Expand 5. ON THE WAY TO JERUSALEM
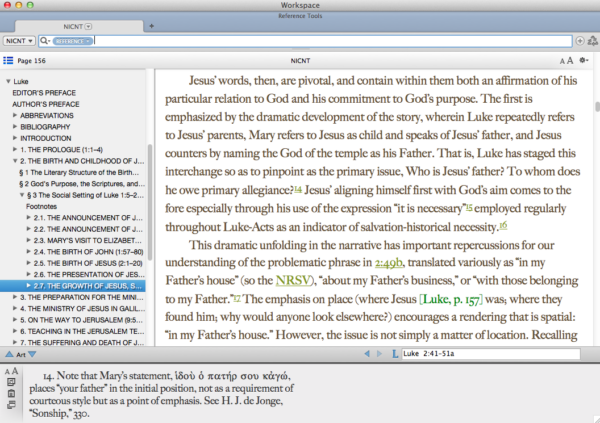600x423 pixels. tap(15, 320)
